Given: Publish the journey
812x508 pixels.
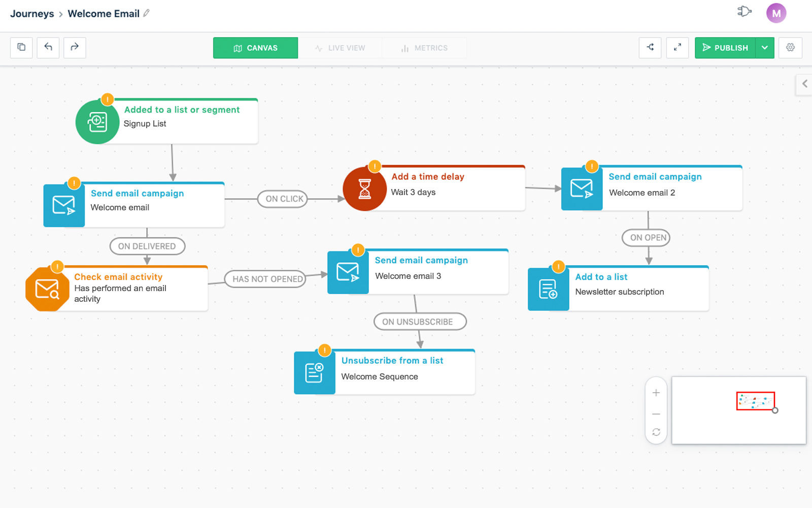Looking at the screenshot, I should pos(725,48).
